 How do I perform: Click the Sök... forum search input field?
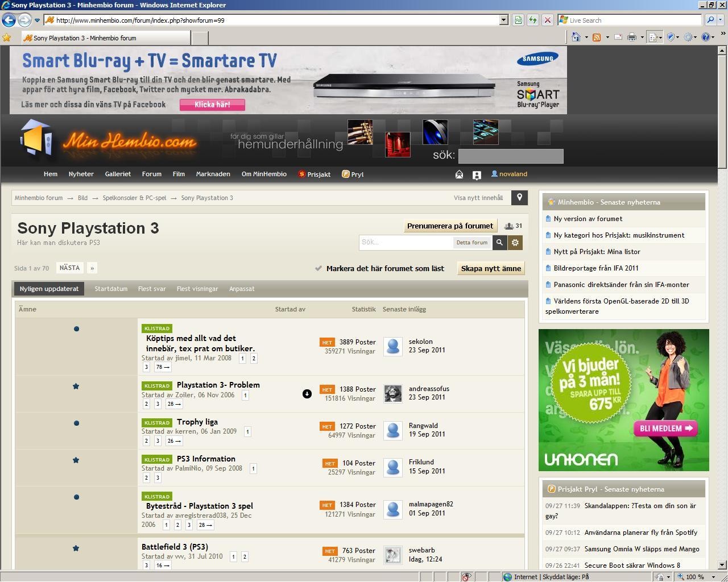click(x=406, y=243)
